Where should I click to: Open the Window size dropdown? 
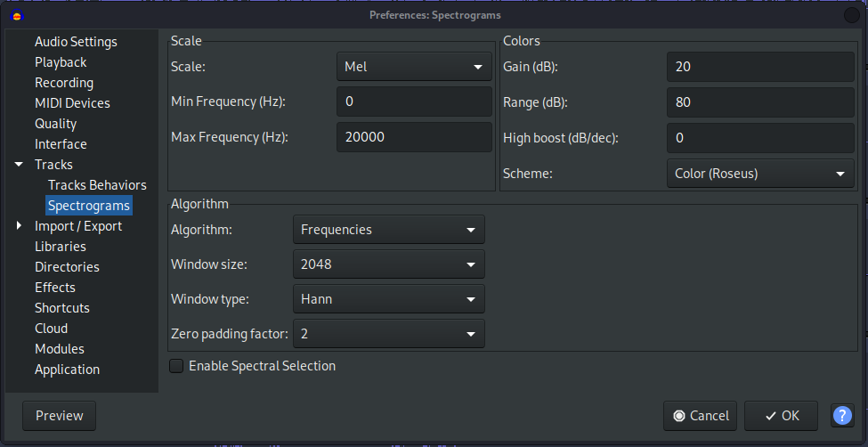point(388,264)
